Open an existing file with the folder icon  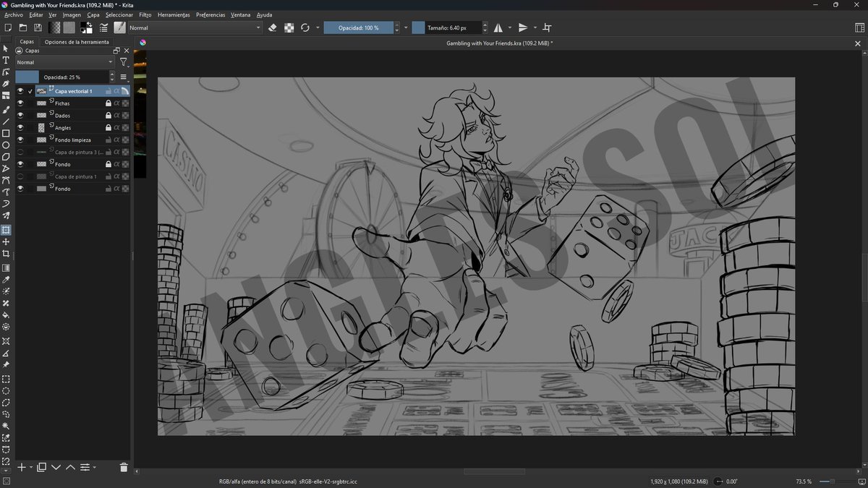click(23, 27)
